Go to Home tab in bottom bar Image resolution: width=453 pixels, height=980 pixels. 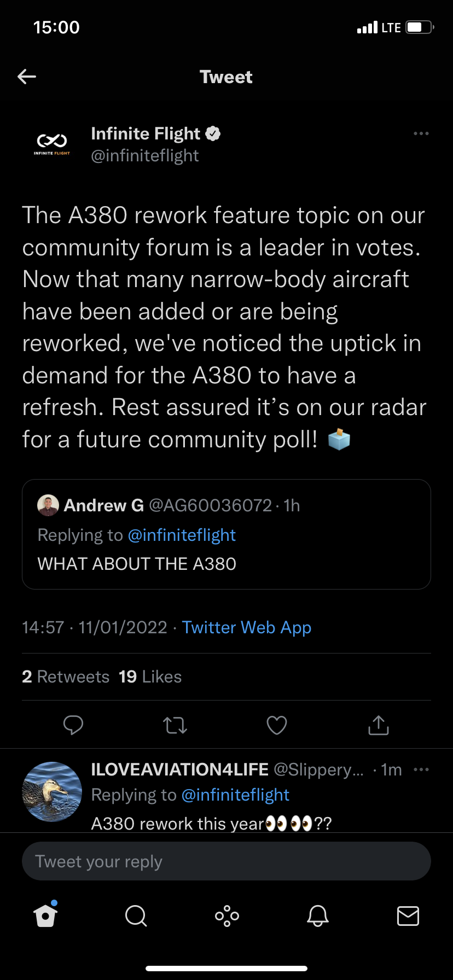(45, 915)
